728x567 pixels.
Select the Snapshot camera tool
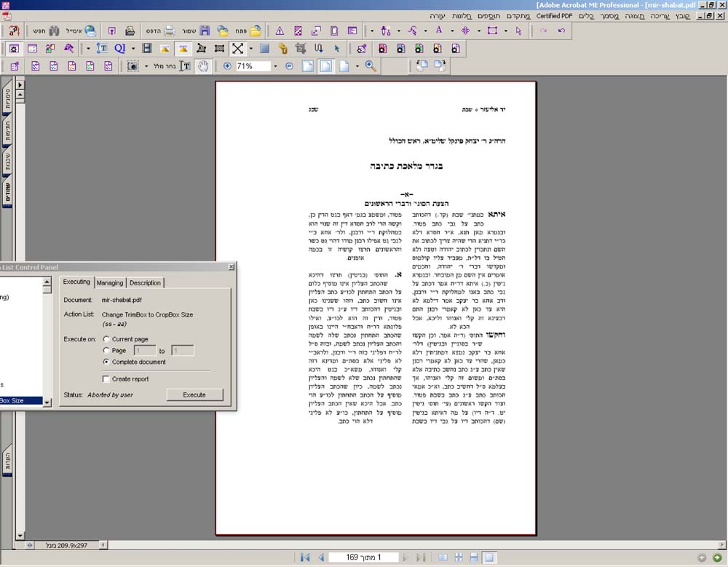132,66
